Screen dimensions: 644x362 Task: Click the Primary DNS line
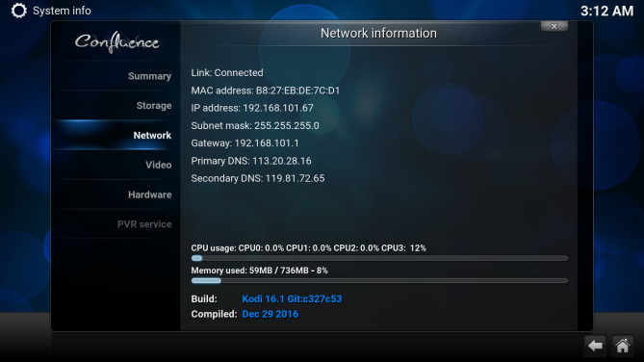(x=251, y=161)
